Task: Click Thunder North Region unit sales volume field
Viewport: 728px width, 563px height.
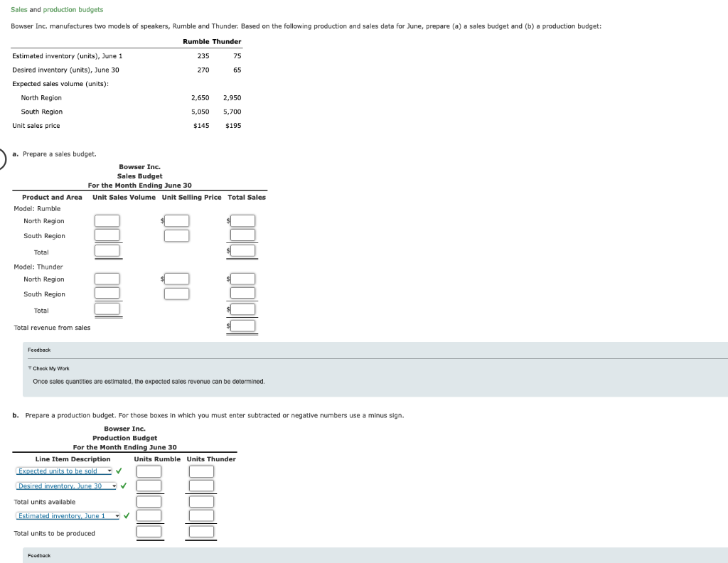Action: (107, 279)
